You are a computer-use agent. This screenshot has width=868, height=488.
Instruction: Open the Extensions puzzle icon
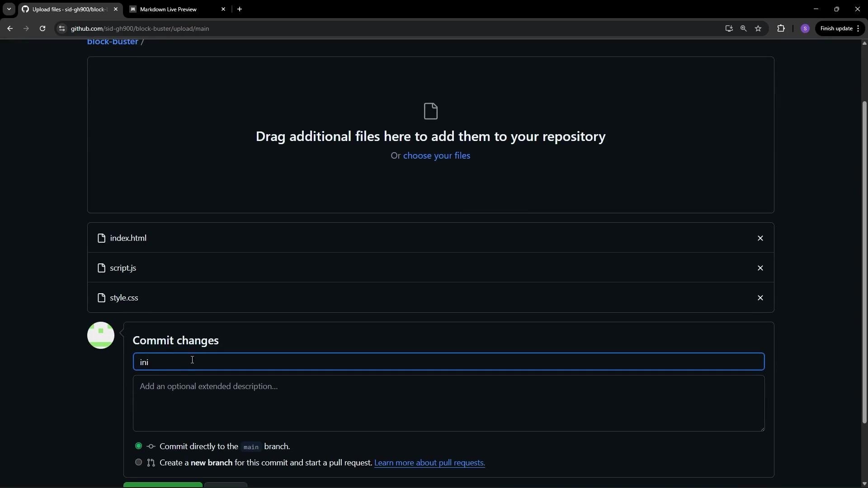pos(781,28)
